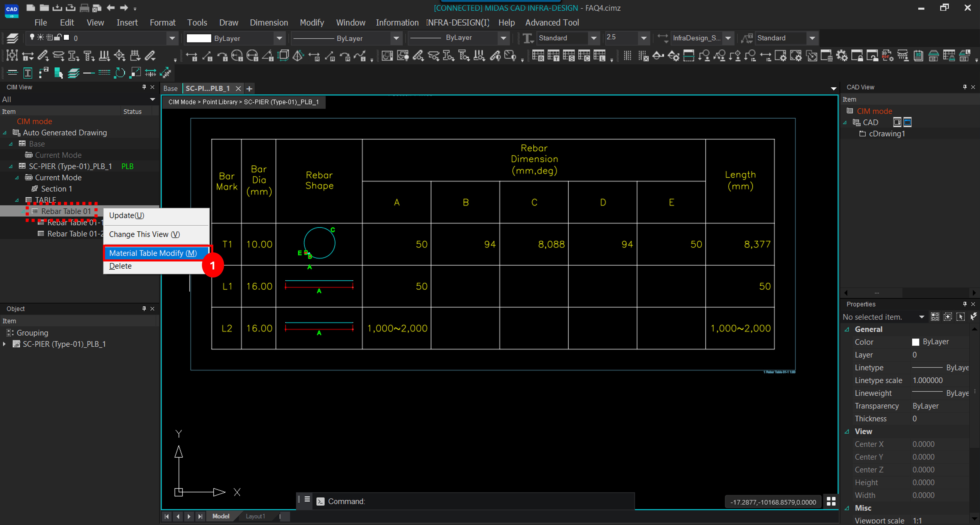Open the Dimension menu
Viewport: 980px width, 525px height.
coord(269,22)
